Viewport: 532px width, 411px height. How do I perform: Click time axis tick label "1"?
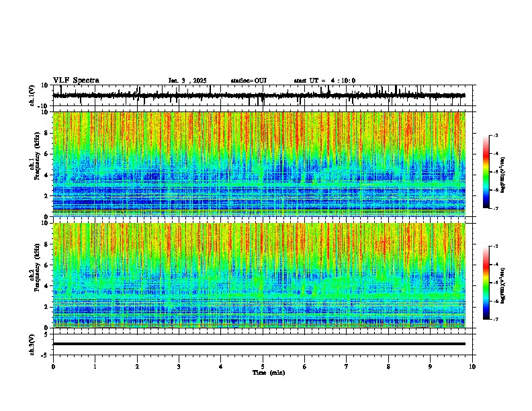(95, 367)
